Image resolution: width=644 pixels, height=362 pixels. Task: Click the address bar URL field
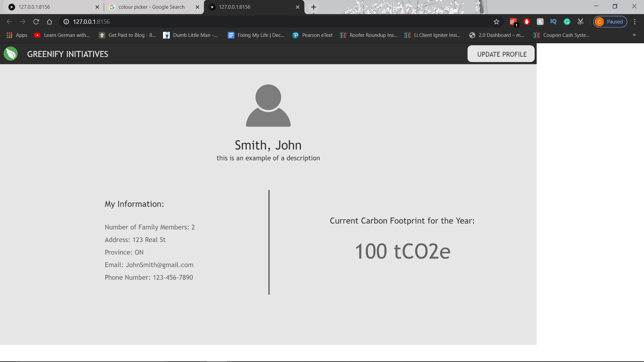tap(268, 22)
